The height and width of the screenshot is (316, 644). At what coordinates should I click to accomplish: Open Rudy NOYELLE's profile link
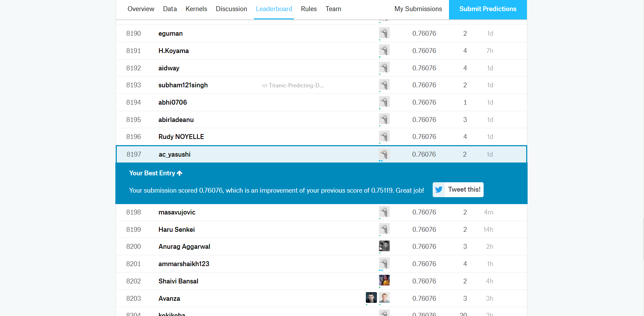181,137
